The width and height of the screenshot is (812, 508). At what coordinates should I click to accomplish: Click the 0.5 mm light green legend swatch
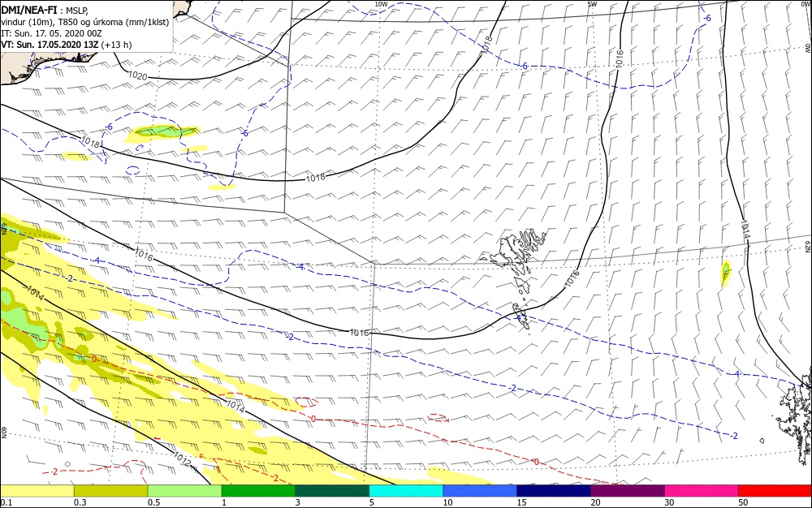tap(185, 491)
